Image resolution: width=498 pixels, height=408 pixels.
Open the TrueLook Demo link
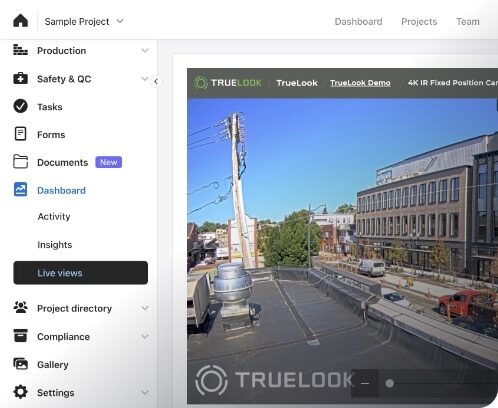pos(360,83)
